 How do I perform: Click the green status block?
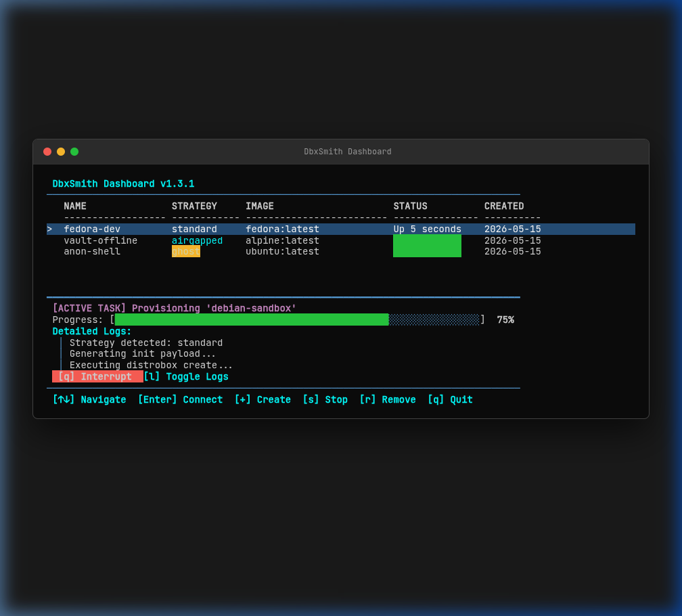[x=427, y=246]
